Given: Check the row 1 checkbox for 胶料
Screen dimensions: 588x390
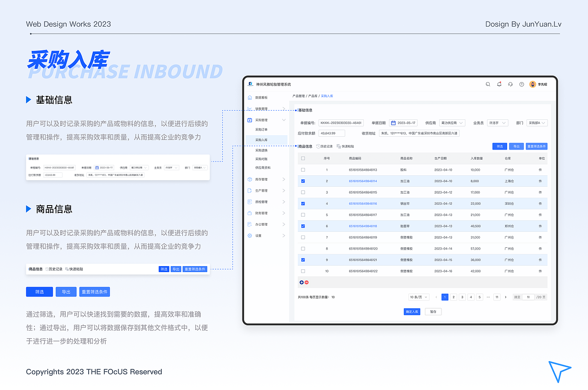Looking at the screenshot, I should [303, 170].
